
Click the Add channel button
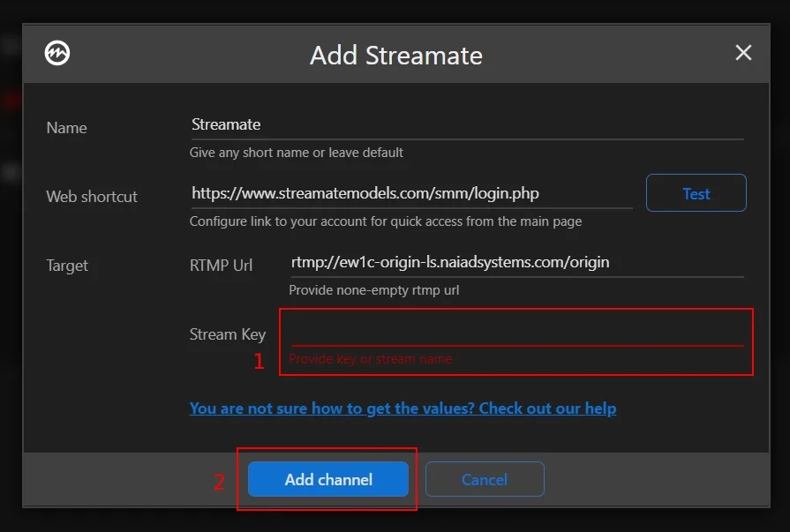click(x=328, y=479)
